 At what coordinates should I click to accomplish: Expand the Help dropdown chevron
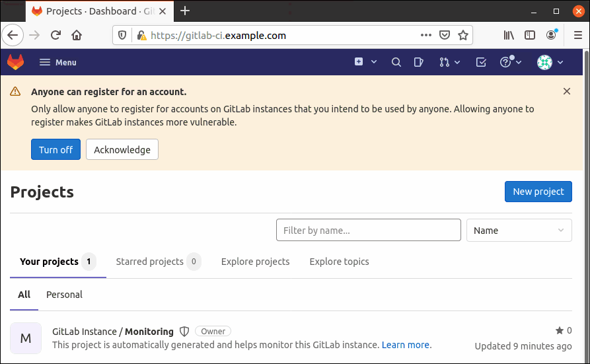click(519, 62)
